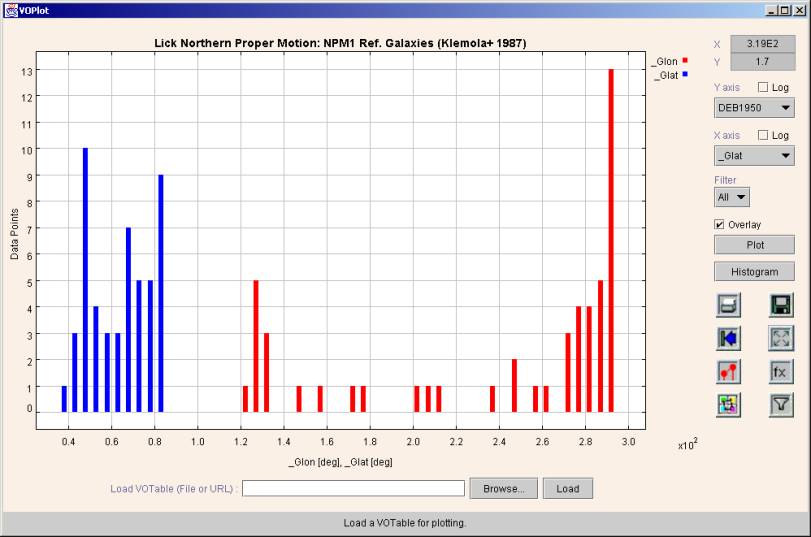The height and width of the screenshot is (537, 811).
Task: Enable Log scale for Y axis
Action: click(x=763, y=87)
